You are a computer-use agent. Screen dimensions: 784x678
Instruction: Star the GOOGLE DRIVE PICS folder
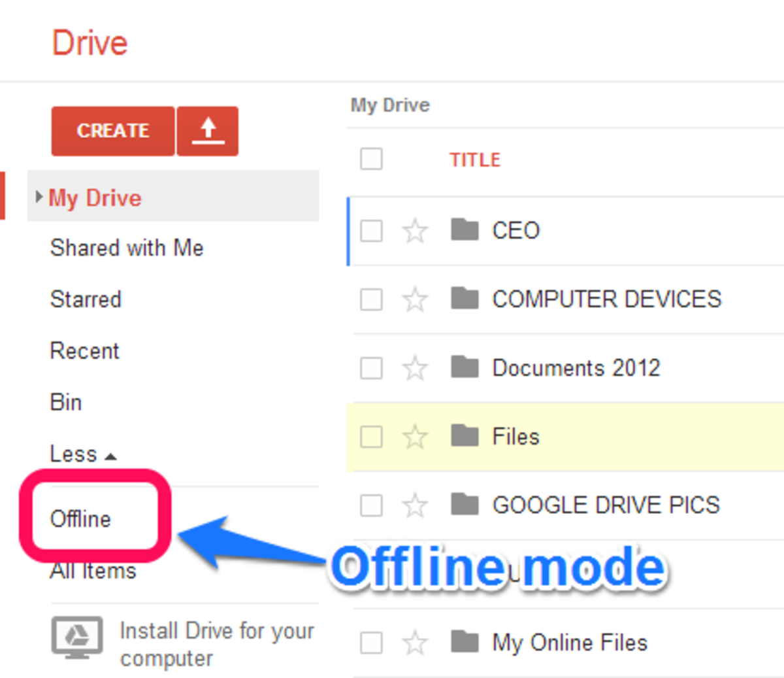click(x=415, y=505)
